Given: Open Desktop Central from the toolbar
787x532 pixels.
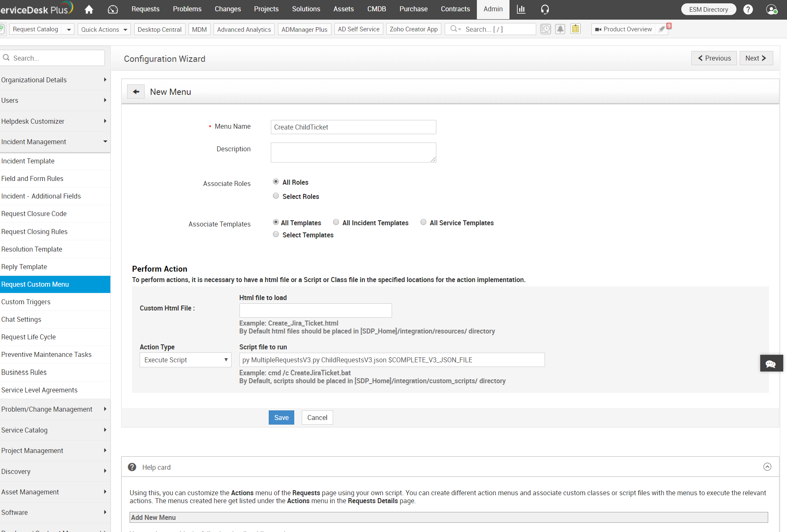Looking at the screenshot, I should (160, 29).
